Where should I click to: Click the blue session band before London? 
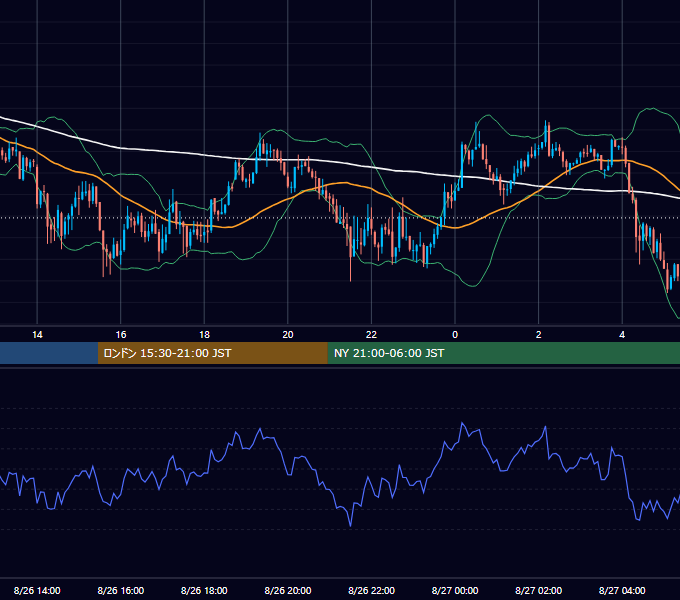(x=49, y=353)
